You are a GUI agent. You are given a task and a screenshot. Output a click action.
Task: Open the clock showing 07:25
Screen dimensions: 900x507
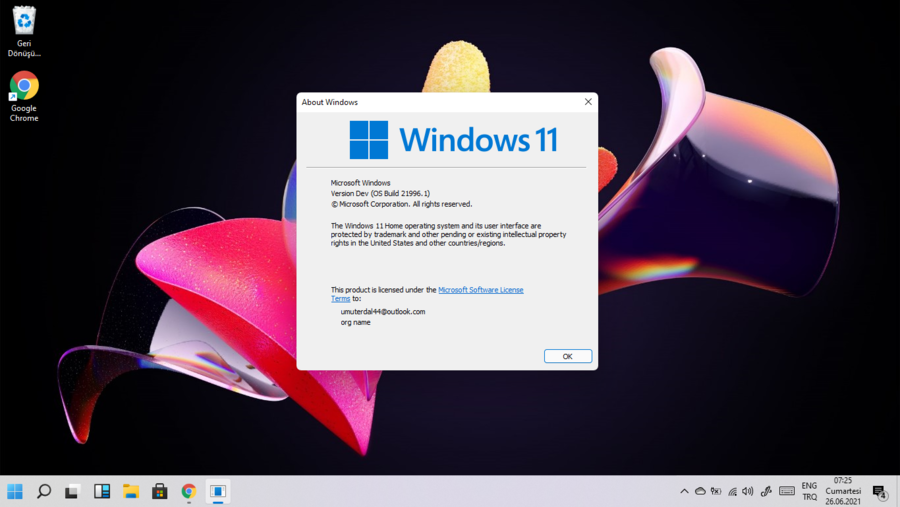click(x=843, y=491)
